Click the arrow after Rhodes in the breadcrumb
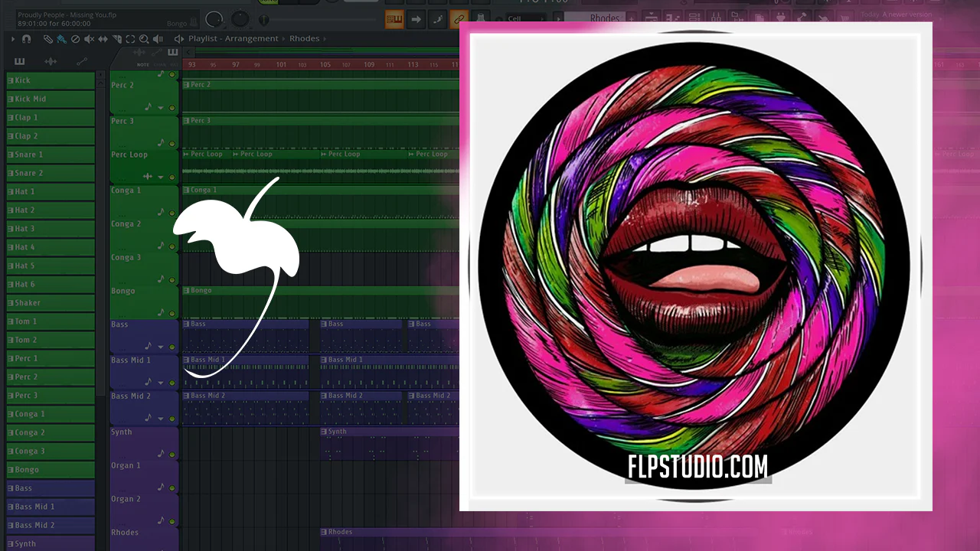The image size is (980, 551). (x=326, y=39)
